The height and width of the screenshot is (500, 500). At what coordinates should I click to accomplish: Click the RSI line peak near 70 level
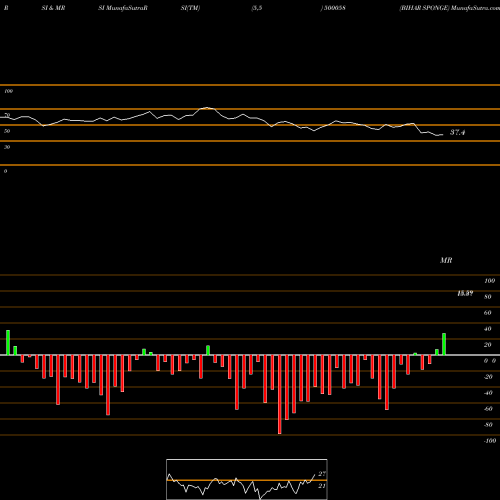pyautogui.click(x=207, y=108)
